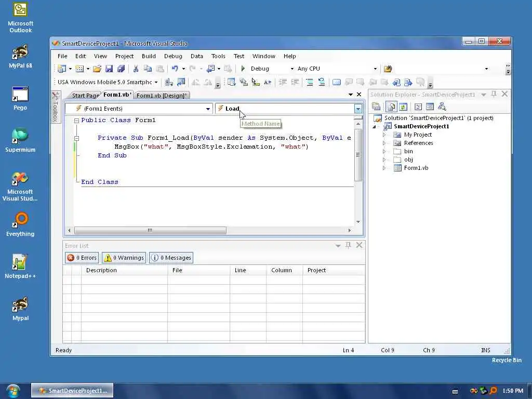The height and width of the screenshot is (399, 532).
Task: Click the Find in Files icon next to the search box
Action: [388, 69]
